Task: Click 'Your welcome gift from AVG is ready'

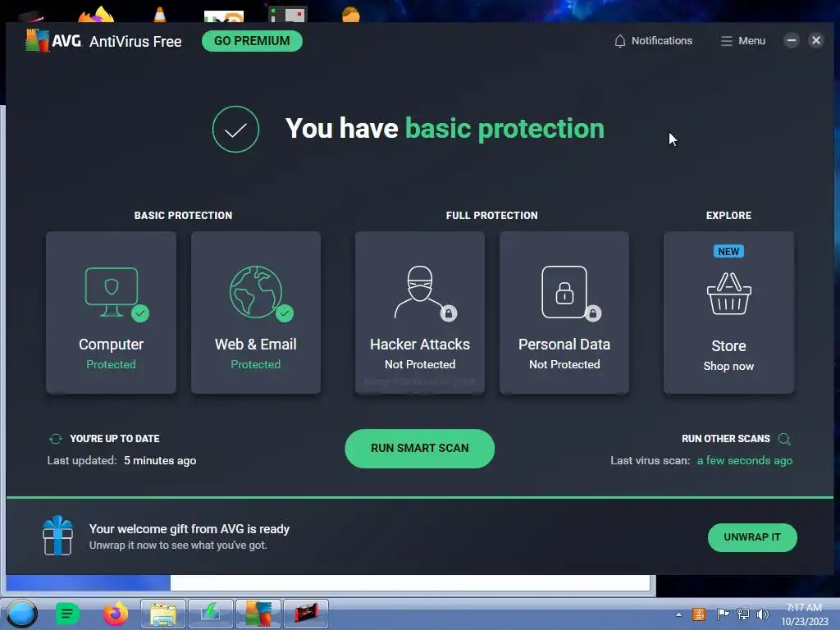Action: coord(189,529)
